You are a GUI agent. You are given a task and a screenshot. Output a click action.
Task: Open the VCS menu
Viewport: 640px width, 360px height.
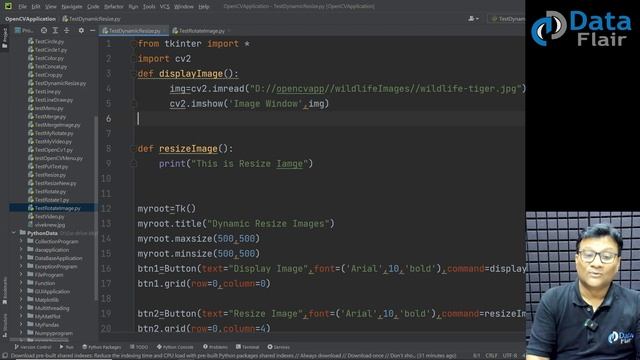164,7
